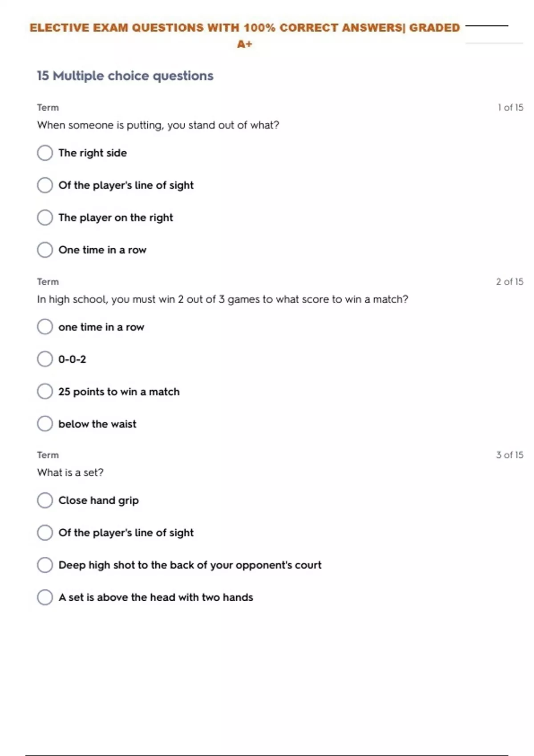Choose "Of the player's line of sight" under putting question

45,185
